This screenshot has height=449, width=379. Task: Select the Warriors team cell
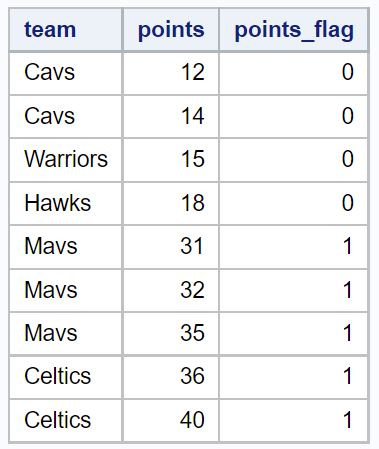tap(66, 160)
